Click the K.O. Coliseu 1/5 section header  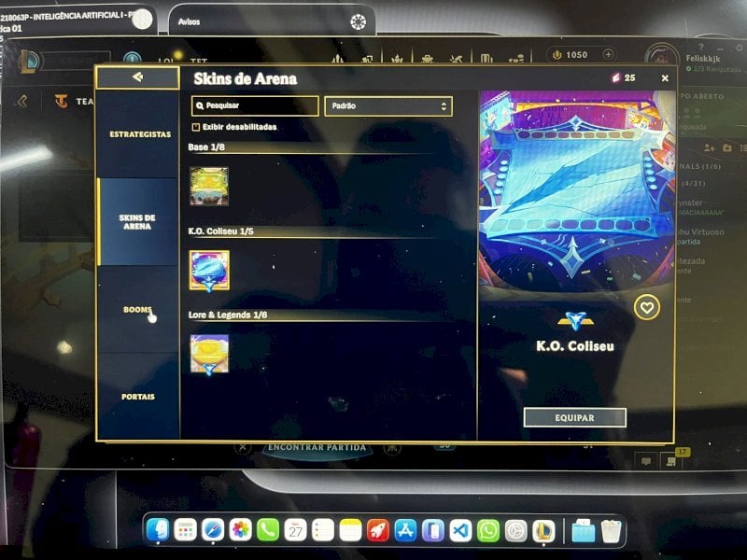pos(220,231)
